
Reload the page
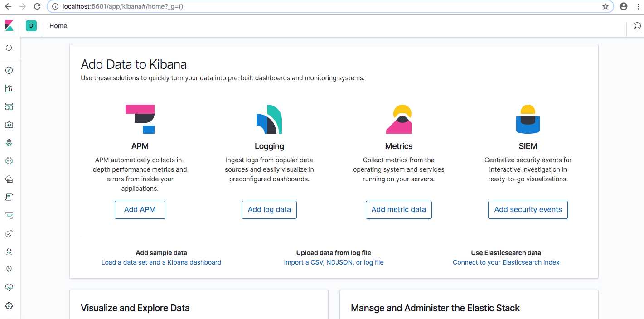coord(38,6)
